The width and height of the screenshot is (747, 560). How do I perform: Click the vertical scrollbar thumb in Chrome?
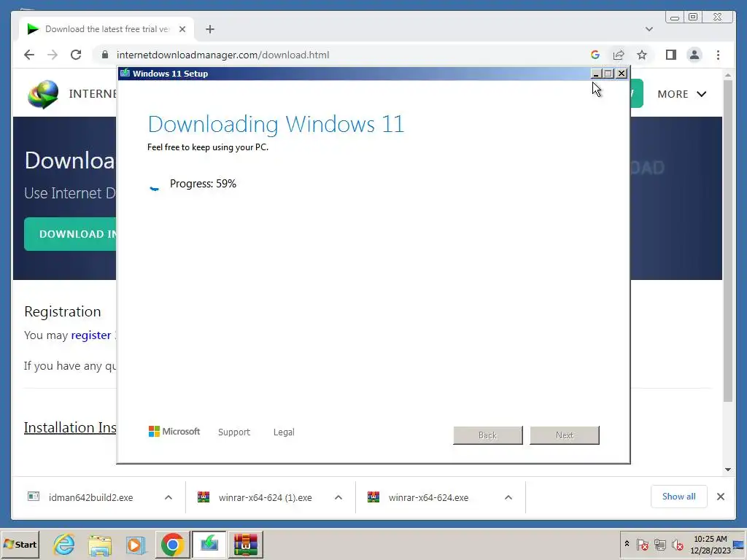727,241
